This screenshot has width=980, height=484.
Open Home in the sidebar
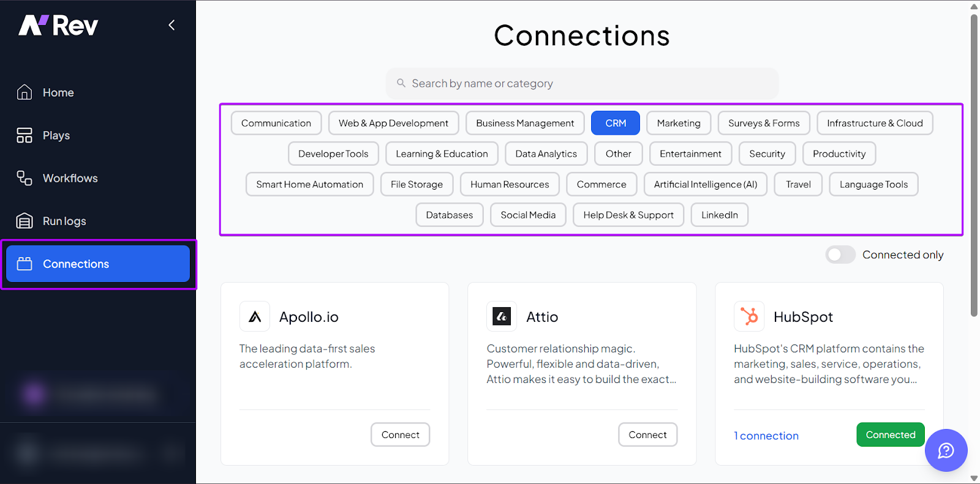(x=98, y=92)
